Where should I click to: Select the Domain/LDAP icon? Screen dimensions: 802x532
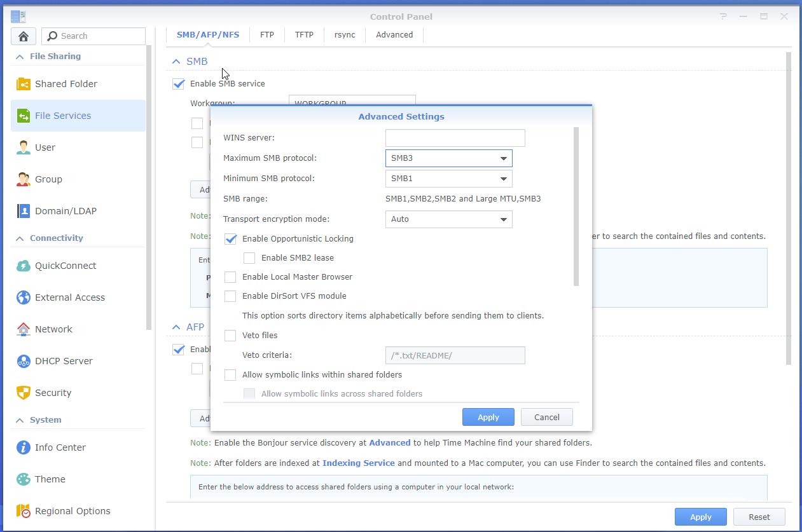click(24, 211)
